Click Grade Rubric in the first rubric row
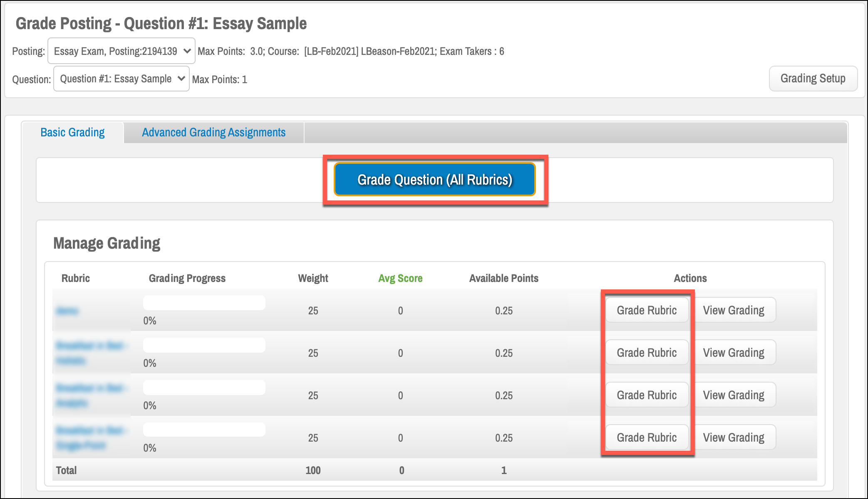 (647, 310)
